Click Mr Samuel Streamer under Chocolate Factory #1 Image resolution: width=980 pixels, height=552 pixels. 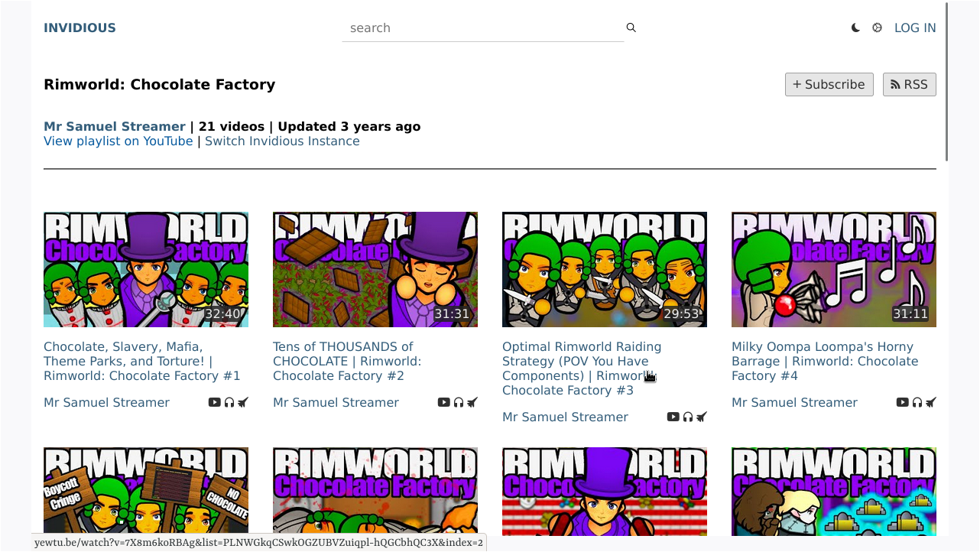coord(107,403)
